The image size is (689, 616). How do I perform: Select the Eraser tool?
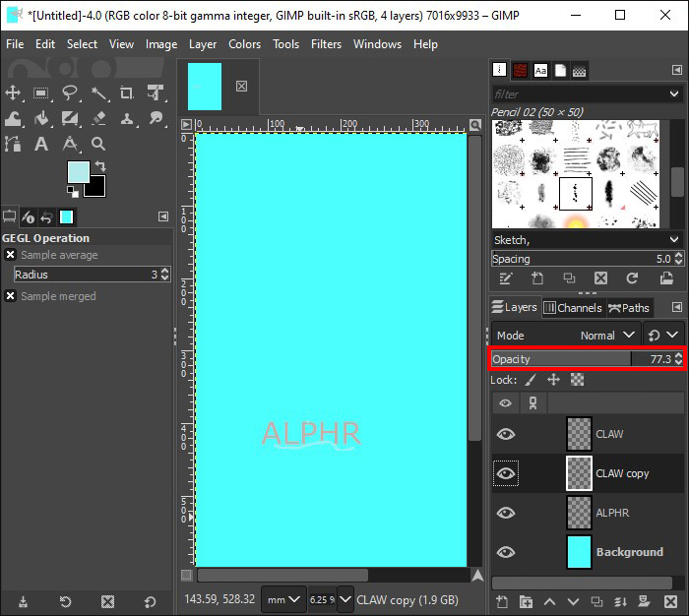[x=98, y=119]
